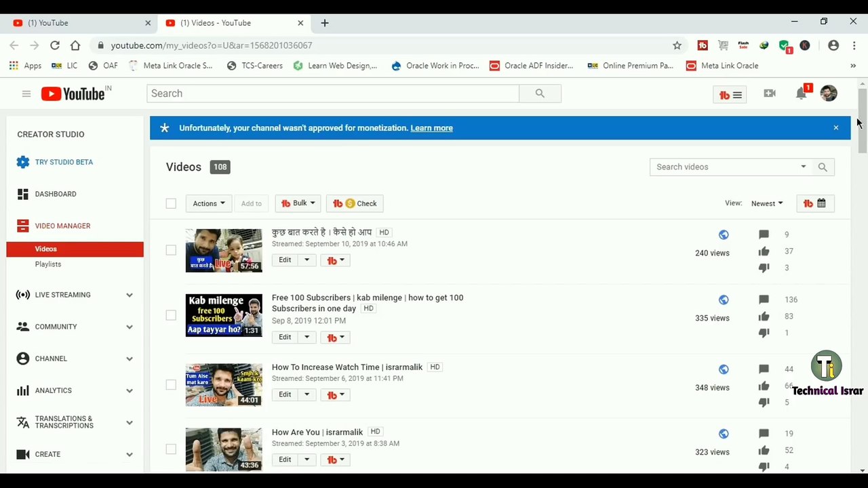Open Chrome's three-dot menu
This screenshot has height=488, width=868.
854,45
